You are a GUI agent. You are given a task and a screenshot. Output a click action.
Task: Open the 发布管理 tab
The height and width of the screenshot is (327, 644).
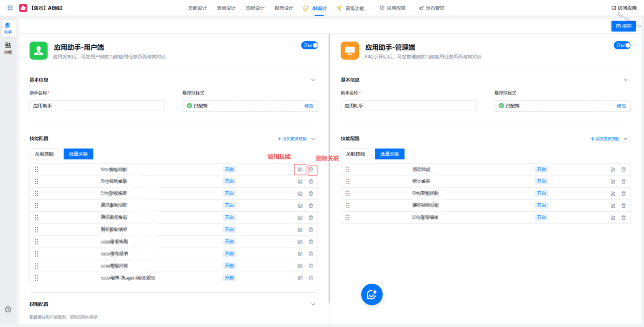[x=432, y=8]
